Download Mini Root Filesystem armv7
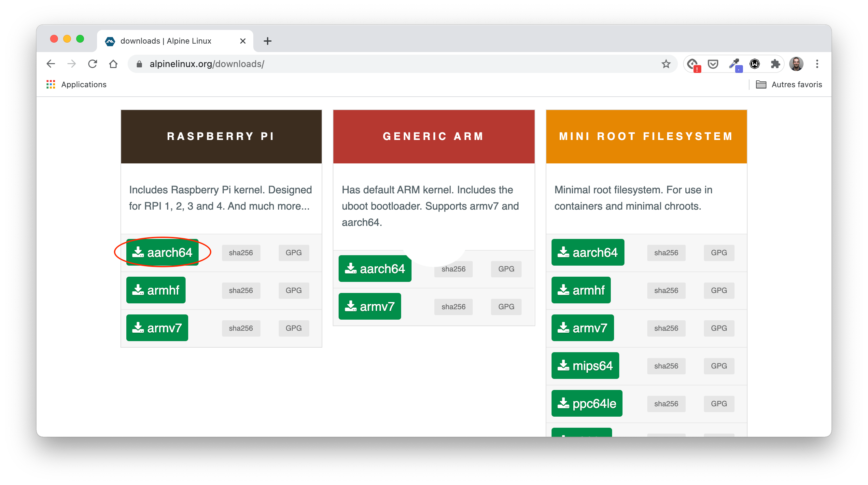 (x=582, y=328)
